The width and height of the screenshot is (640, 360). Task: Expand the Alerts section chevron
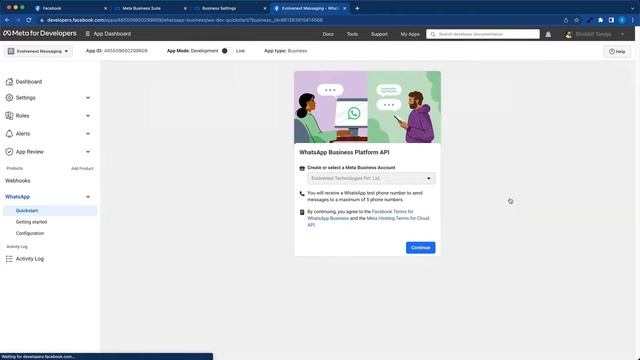click(88, 134)
